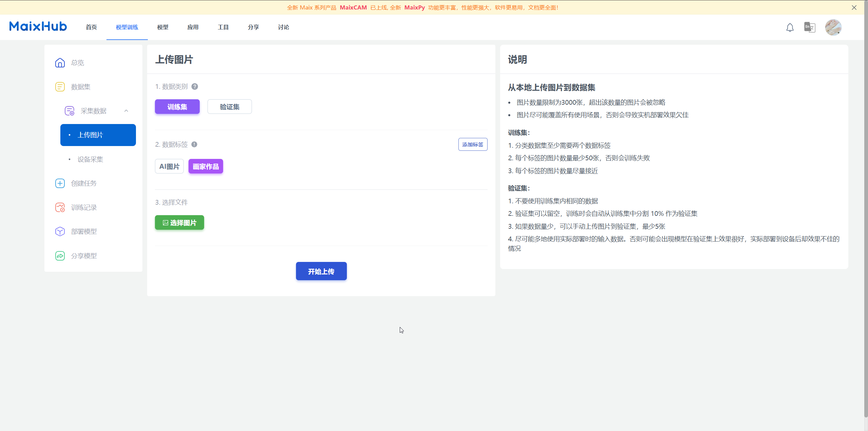Open the 模型 nav tab
Image resolution: width=868 pixels, height=431 pixels.
163,27
